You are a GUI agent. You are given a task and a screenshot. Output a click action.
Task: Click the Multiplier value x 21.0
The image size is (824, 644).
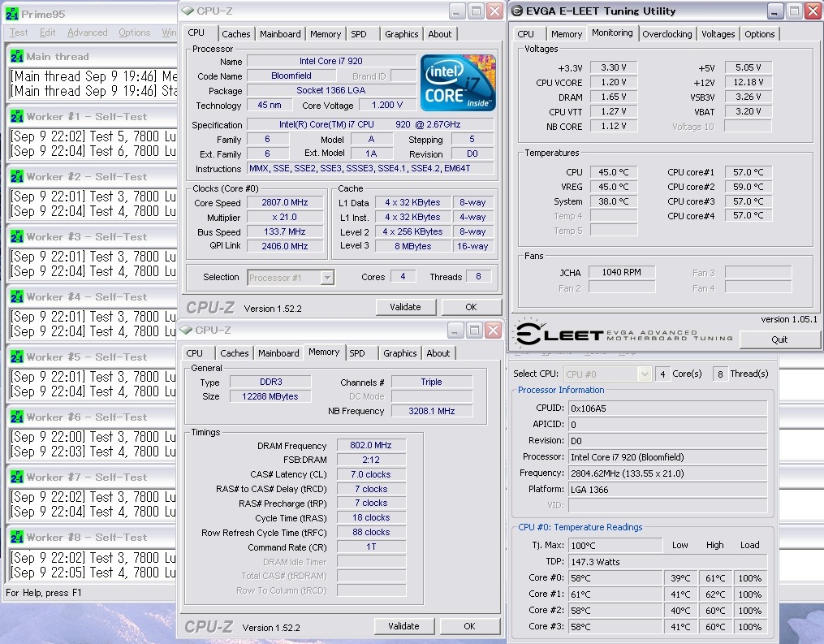pyautogui.click(x=285, y=217)
